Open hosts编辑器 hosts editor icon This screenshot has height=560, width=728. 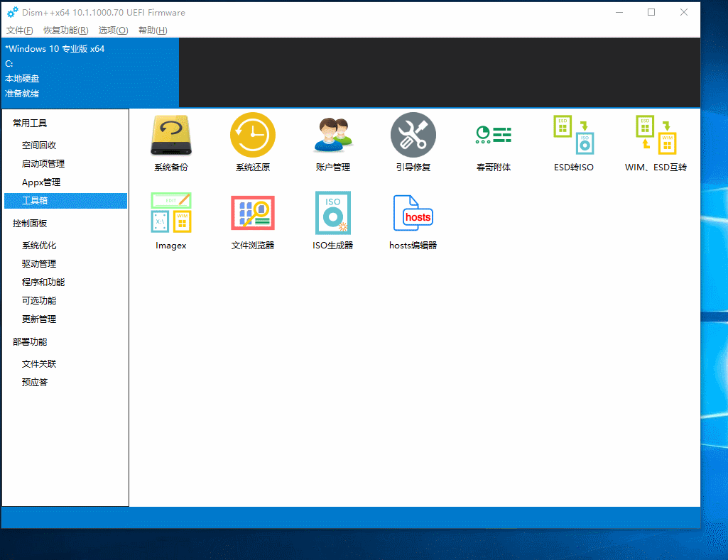click(x=413, y=213)
